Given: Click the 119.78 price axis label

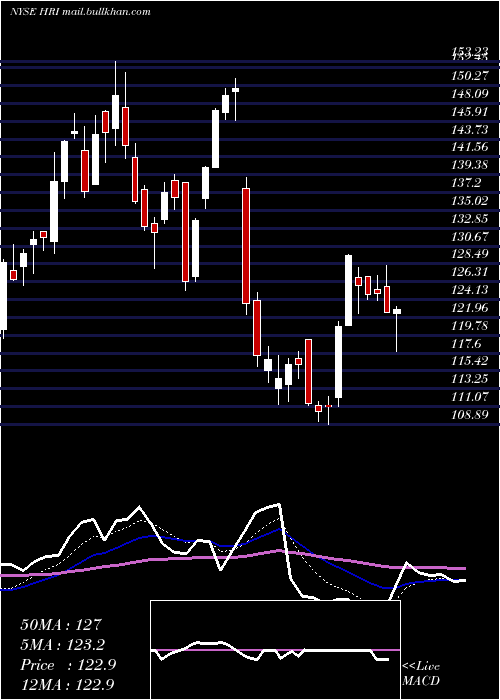Looking at the screenshot, I should coord(469,325).
